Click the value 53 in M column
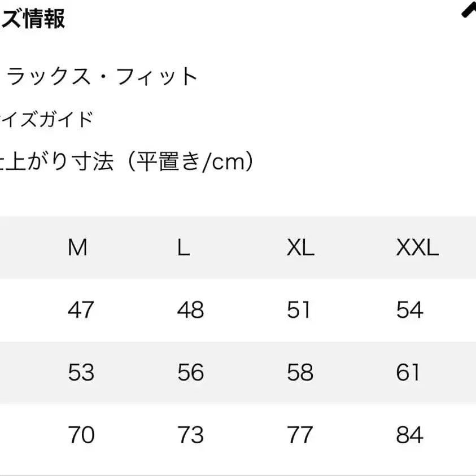The height and width of the screenshot is (476, 476). click(81, 373)
